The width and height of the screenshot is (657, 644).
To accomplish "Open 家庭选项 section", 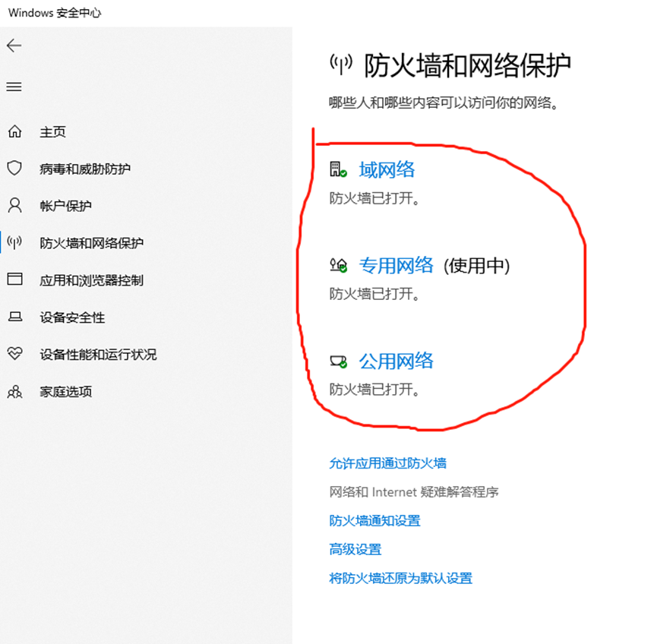I will [66, 392].
